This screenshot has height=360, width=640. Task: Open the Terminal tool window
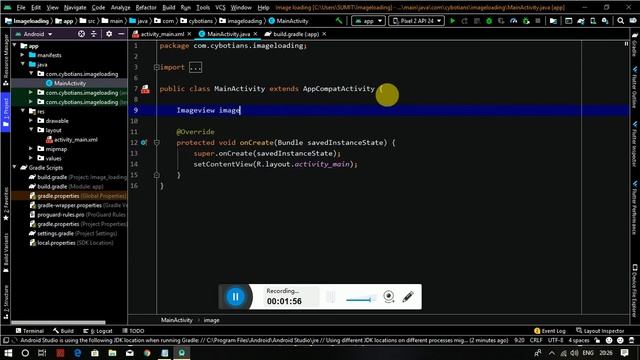coord(29,331)
